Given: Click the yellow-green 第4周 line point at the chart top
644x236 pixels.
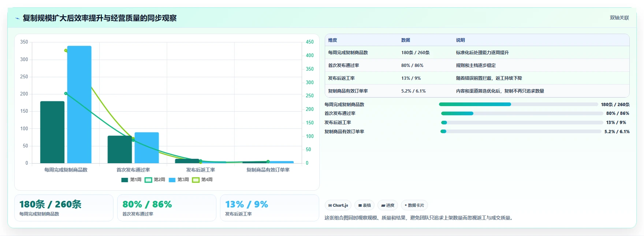Looking at the screenshot, I should pos(66,50).
